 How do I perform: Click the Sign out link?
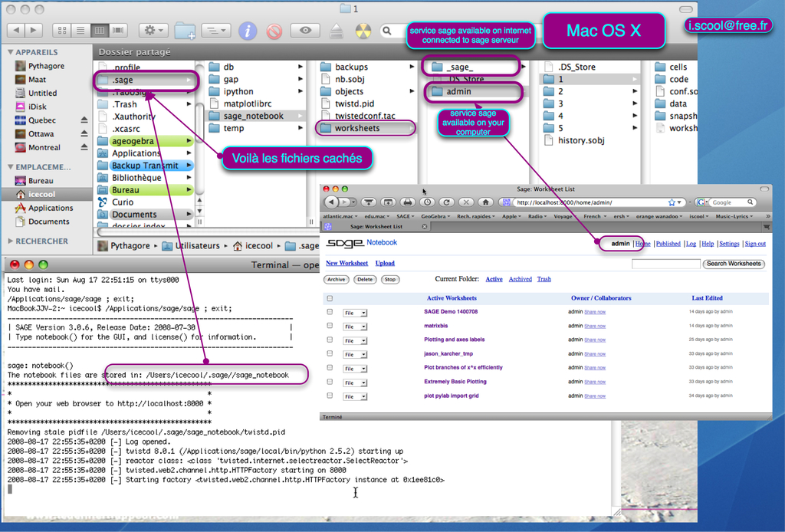[x=755, y=244]
